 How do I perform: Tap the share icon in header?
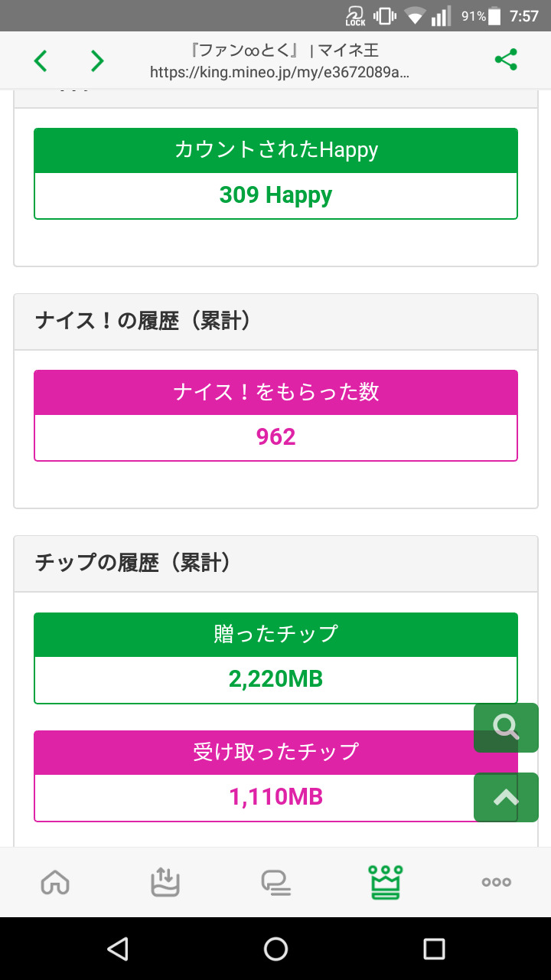pyautogui.click(x=506, y=60)
